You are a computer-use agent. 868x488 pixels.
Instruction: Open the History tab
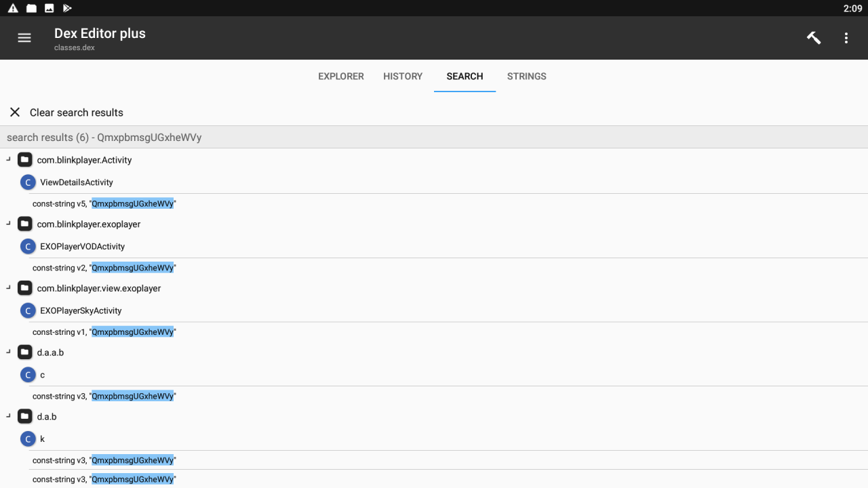(403, 77)
